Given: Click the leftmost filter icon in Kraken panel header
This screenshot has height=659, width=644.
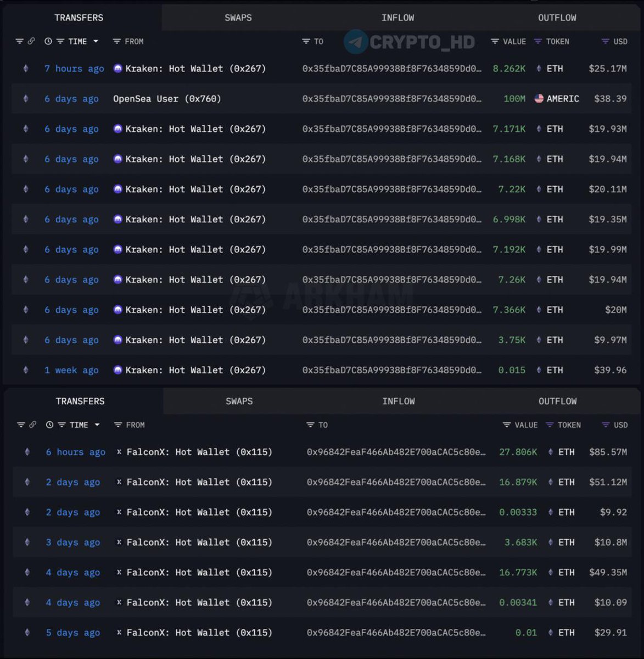Looking at the screenshot, I should point(20,41).
